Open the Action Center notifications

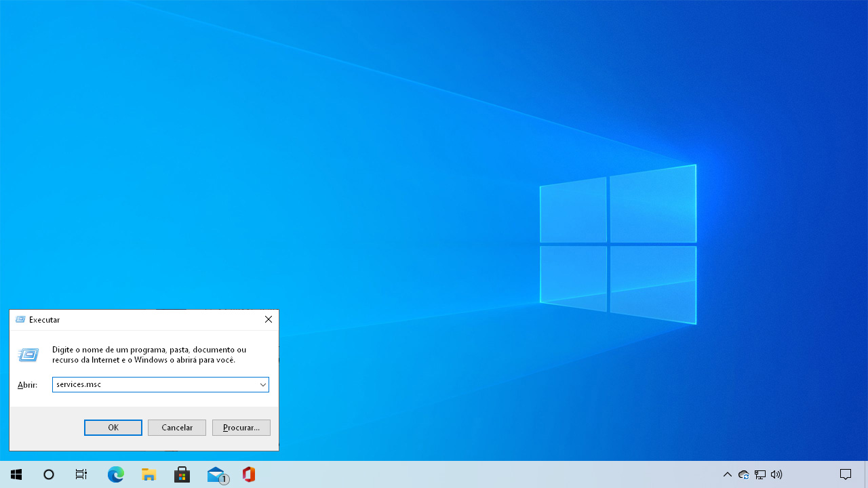coord(846,474)
